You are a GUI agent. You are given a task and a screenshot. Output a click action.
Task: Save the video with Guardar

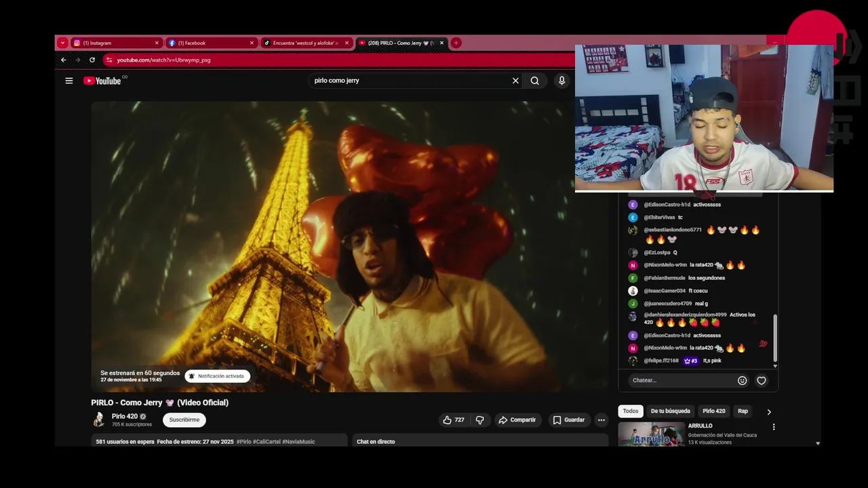click(x=568, y=420)
